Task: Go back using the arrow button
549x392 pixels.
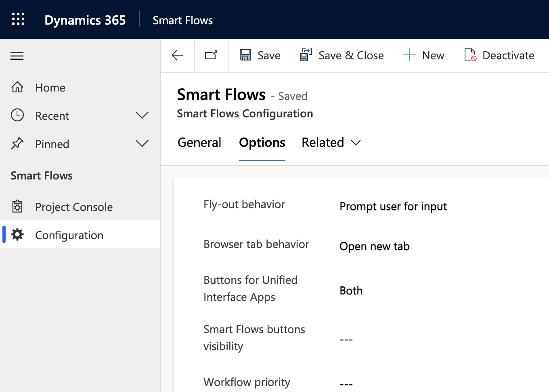Action: coord(177,55)
